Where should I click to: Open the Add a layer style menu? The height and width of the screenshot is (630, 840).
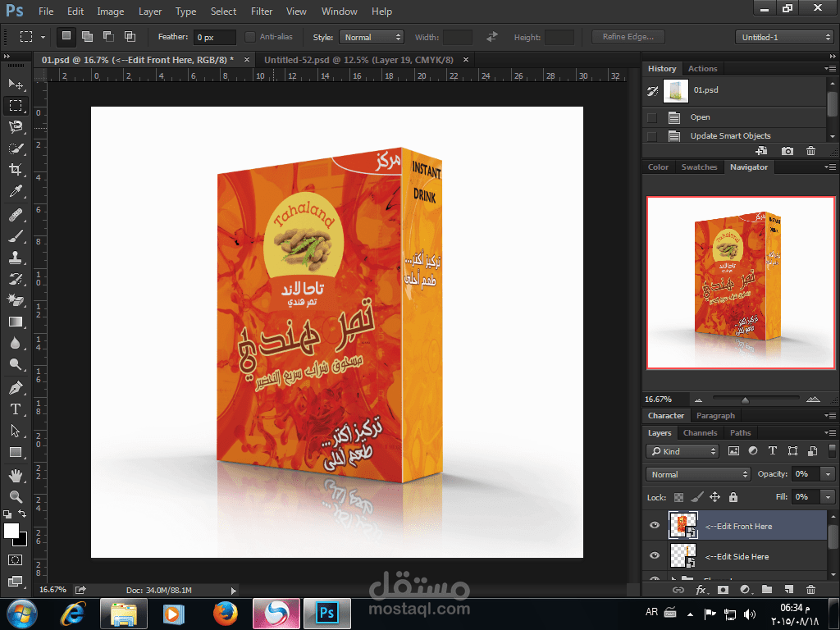(701, 590)
